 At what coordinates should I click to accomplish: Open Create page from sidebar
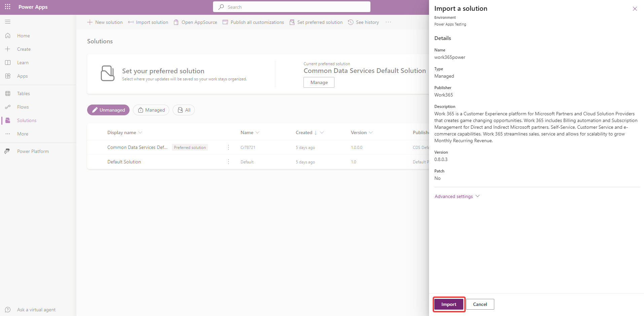click(x=24, y=49)
